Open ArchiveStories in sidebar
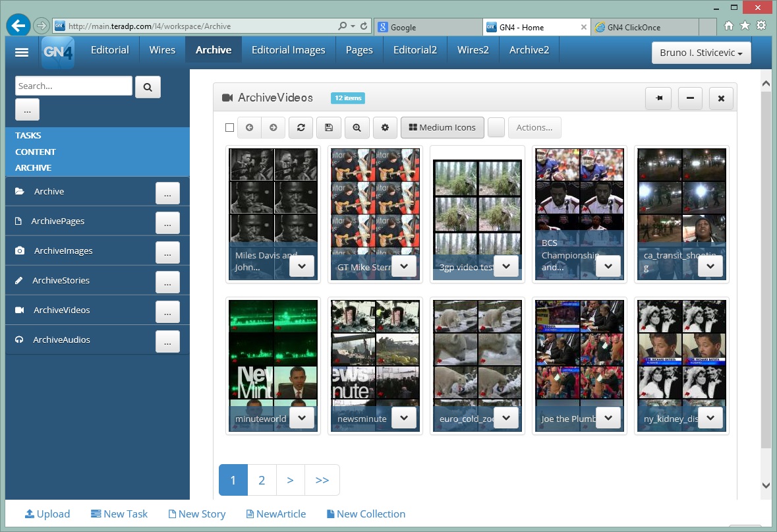This screenshot has width=777, height=532. click(x=61, y=281)
